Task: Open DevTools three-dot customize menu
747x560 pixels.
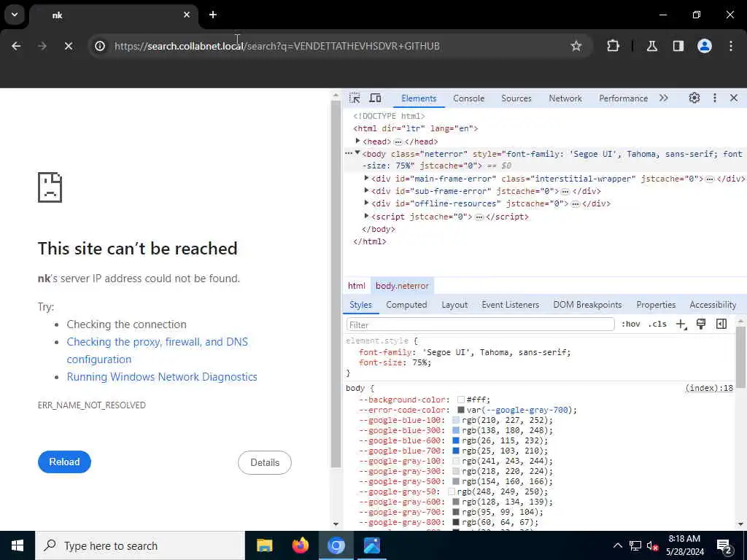Action: tap(715, 98)
